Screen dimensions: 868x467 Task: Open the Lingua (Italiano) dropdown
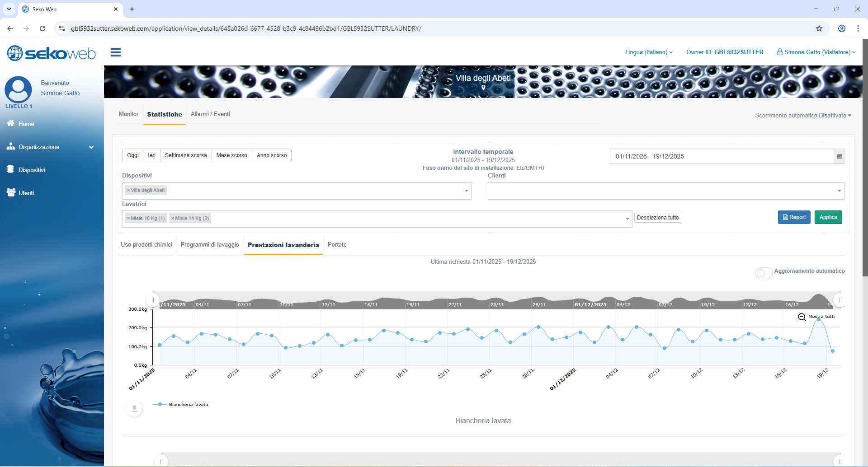point(648,52)
